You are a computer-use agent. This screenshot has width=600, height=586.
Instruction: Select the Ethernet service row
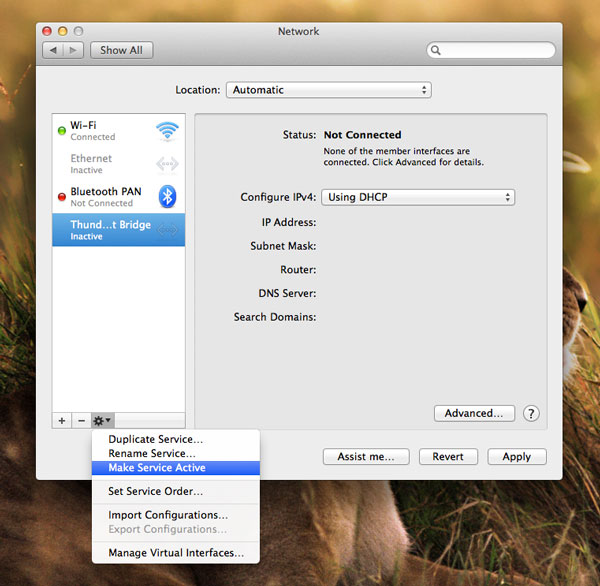[119, 164]
